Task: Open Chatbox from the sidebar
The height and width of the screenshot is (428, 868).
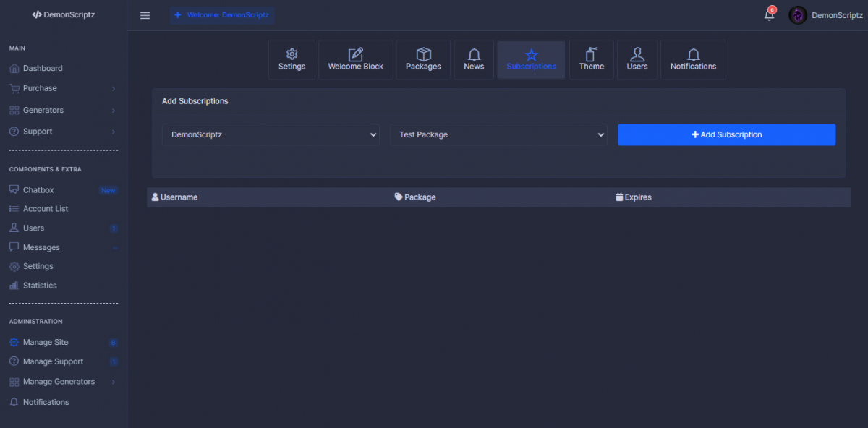Action: 38,190
